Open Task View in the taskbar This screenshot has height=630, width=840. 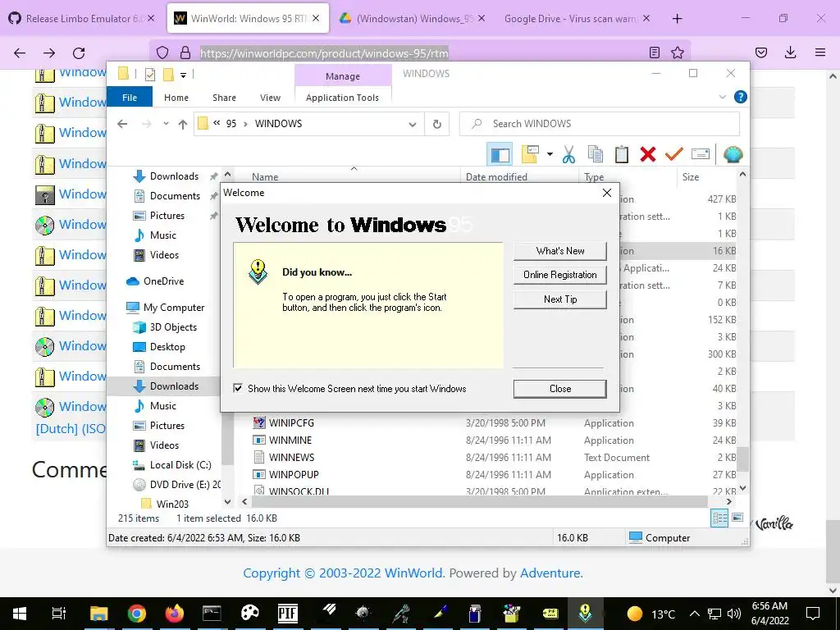58,613
